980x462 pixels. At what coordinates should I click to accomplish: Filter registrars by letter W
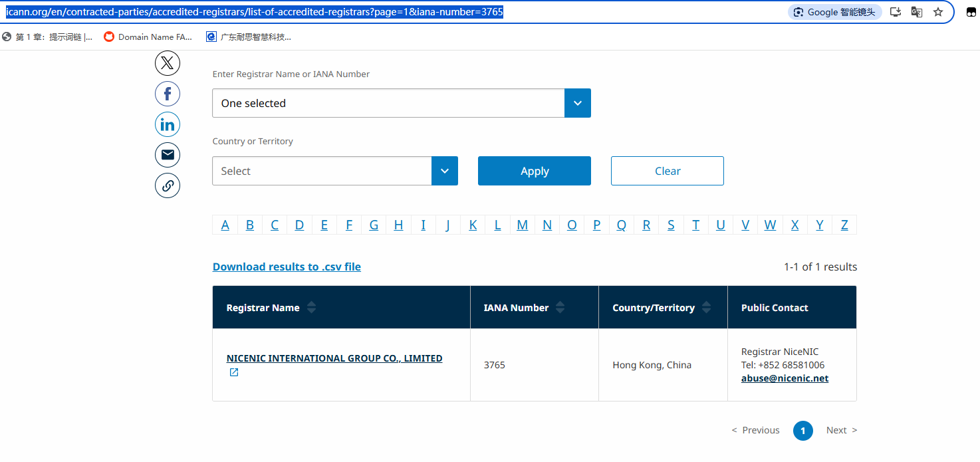(x=770, y=225)
